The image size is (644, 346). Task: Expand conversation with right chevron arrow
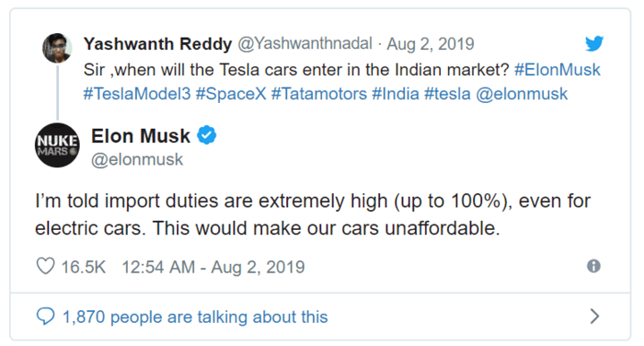point(594,316)
